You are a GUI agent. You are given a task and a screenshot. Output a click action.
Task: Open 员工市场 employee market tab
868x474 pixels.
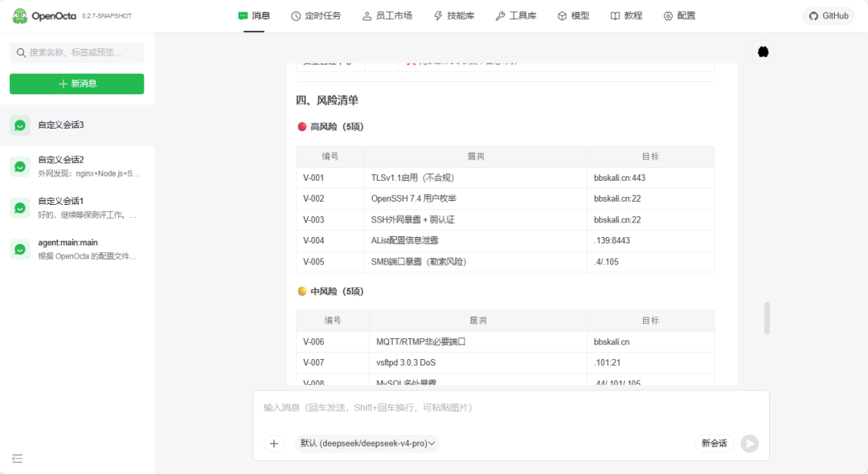[x=387, y=15]
